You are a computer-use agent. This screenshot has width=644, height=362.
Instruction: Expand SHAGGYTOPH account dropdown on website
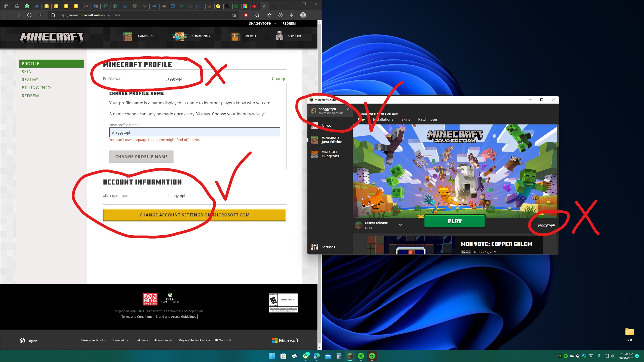(262, 23)
